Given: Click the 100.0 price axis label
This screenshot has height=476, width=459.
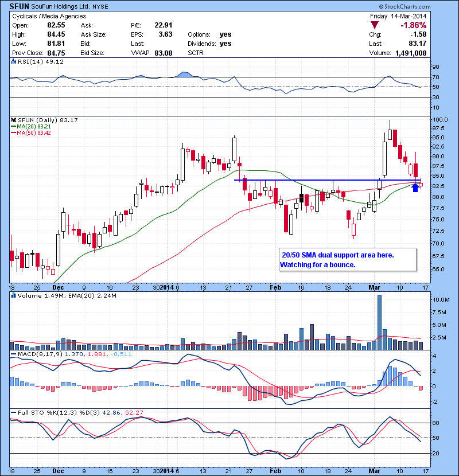Looking at the screenshot, I should [440, 120].
